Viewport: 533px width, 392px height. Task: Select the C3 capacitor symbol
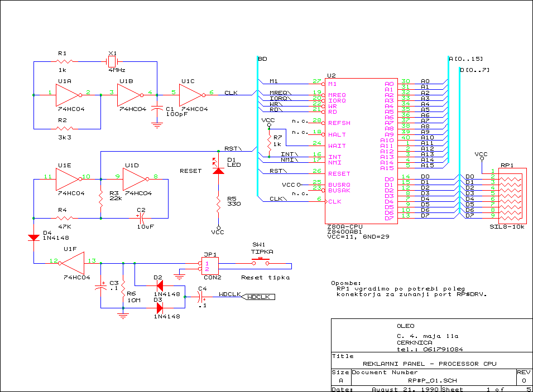click(100, 286)
